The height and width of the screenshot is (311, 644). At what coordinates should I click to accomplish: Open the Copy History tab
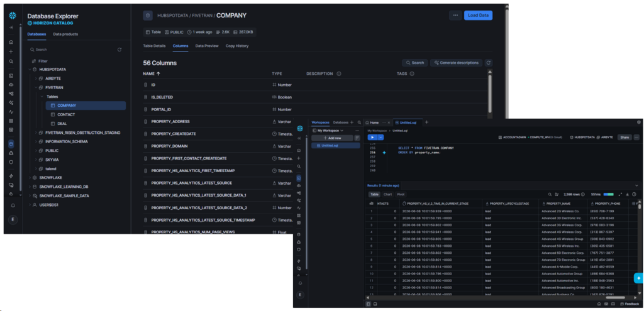coord(237,46)
